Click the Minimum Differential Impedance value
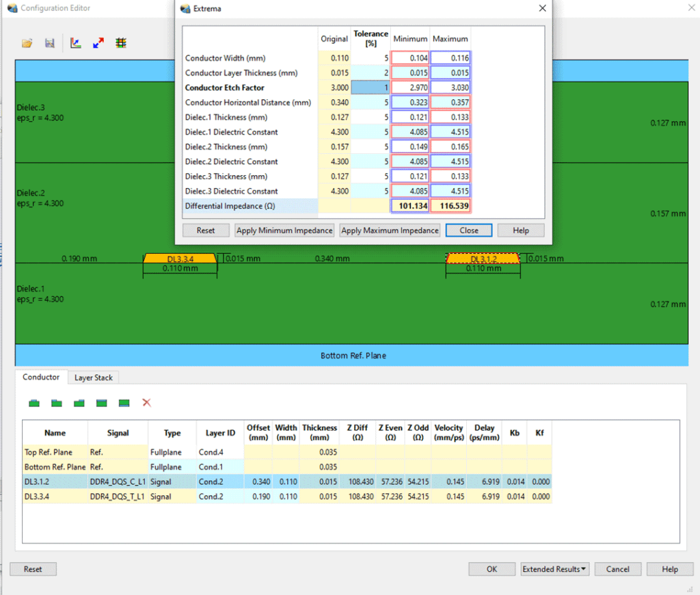Viewport: 700px width, 595px height. tap(409, 205)
